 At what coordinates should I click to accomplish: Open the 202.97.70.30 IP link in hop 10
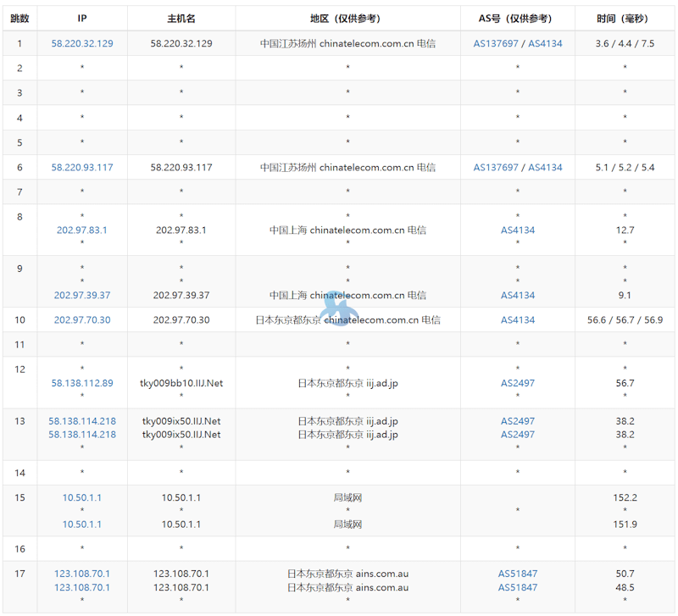click(82, 320)
